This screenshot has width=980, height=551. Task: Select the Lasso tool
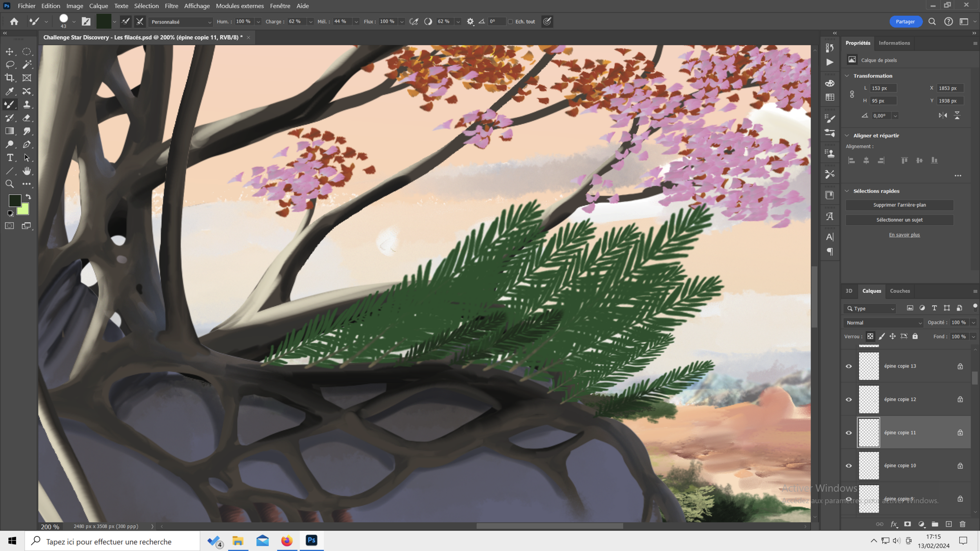[10, 64]
